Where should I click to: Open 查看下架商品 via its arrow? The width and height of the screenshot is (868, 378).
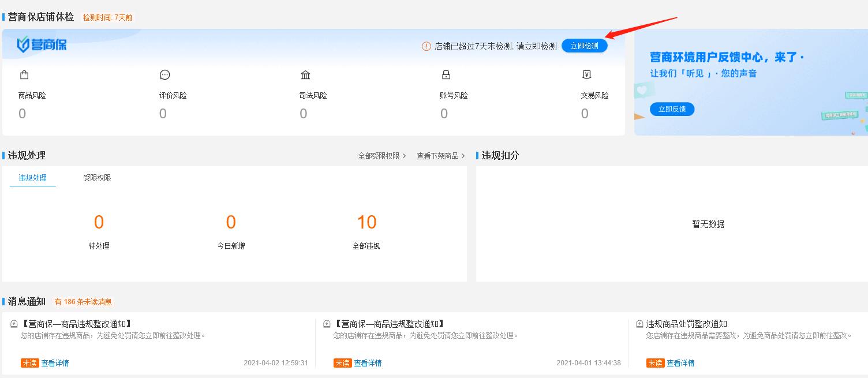click(439, 155)
